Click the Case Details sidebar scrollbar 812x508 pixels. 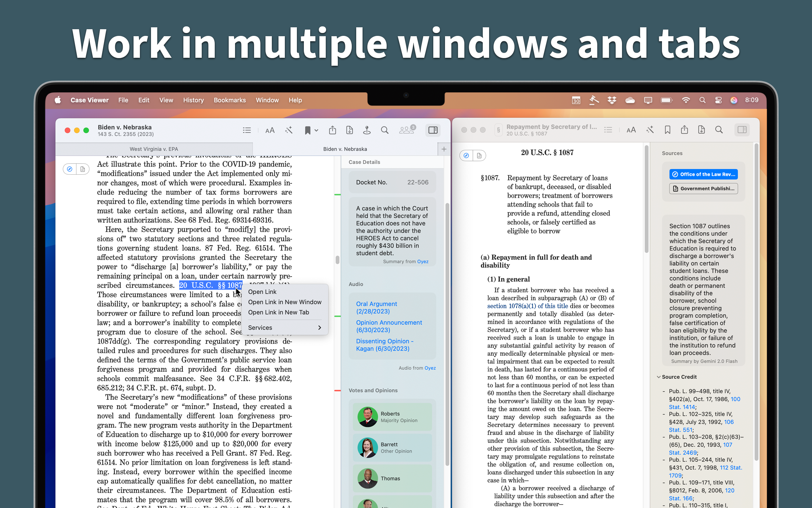click(447, 334)
